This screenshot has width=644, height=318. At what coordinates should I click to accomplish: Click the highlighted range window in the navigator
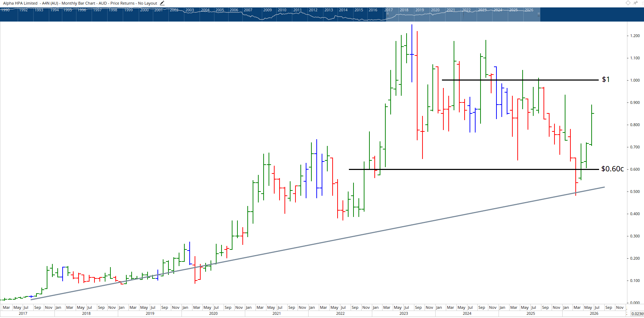[x=463, y=14]
